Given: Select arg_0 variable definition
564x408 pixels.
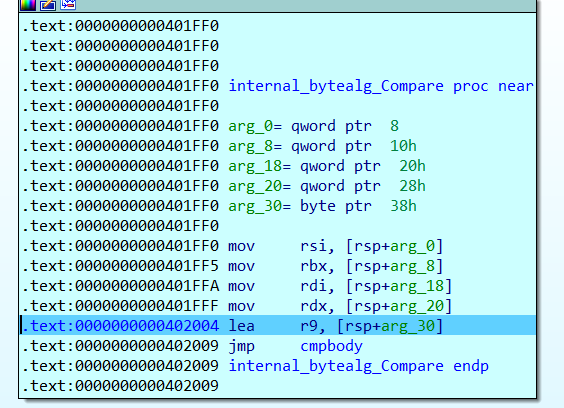Looking at the screenshot, I should tap(313, 126).
